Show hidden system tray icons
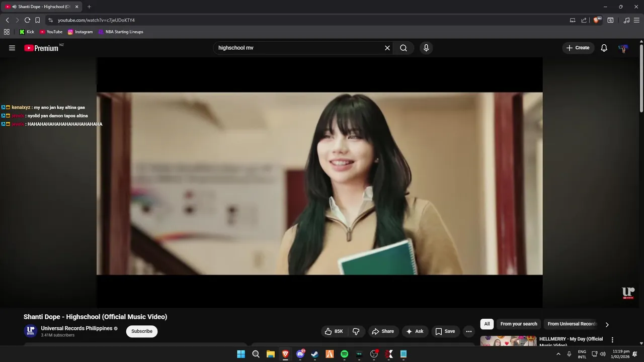 558,354
